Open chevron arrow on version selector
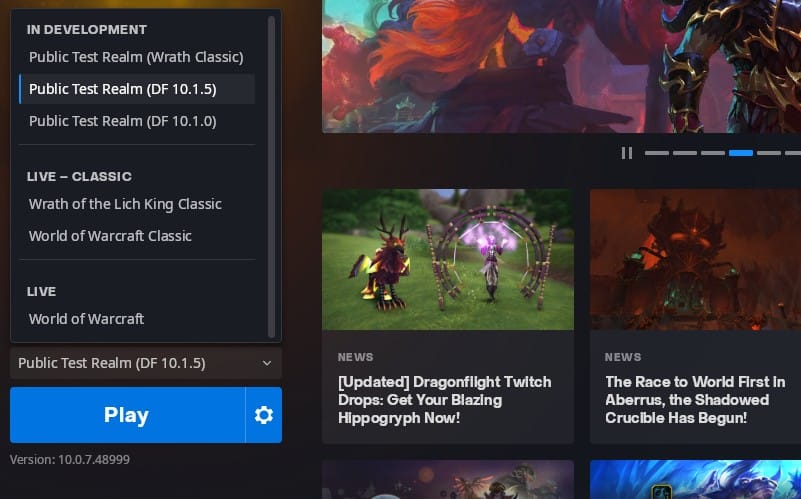Image resolution: width=801 pixels, height=499 pixels. click(x=267, y=363)
